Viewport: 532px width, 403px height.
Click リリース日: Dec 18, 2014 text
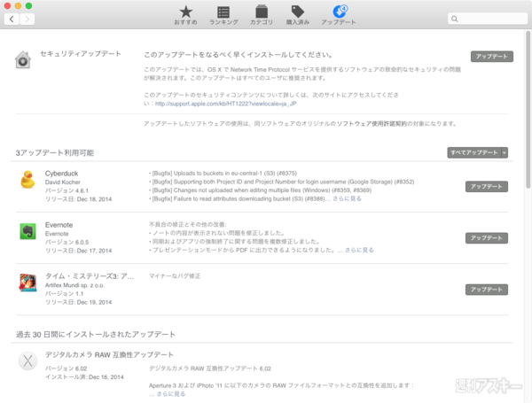pos(78,199)
